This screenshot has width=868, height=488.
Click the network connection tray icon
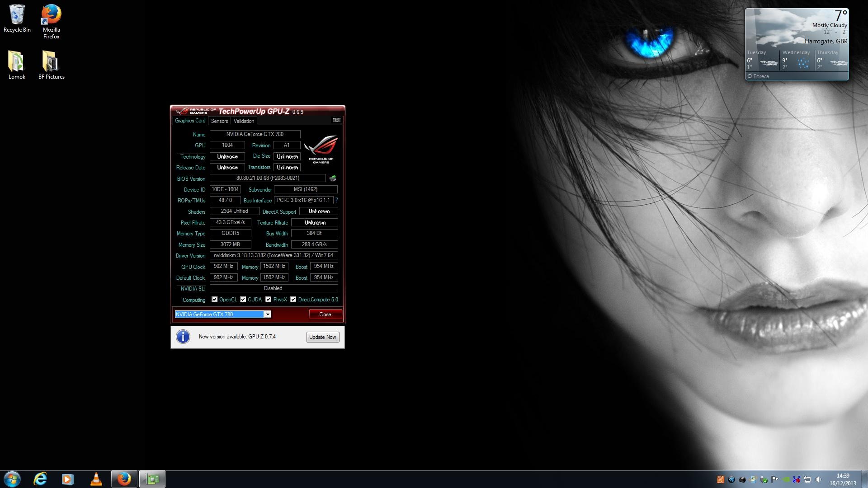click(807, 479)
